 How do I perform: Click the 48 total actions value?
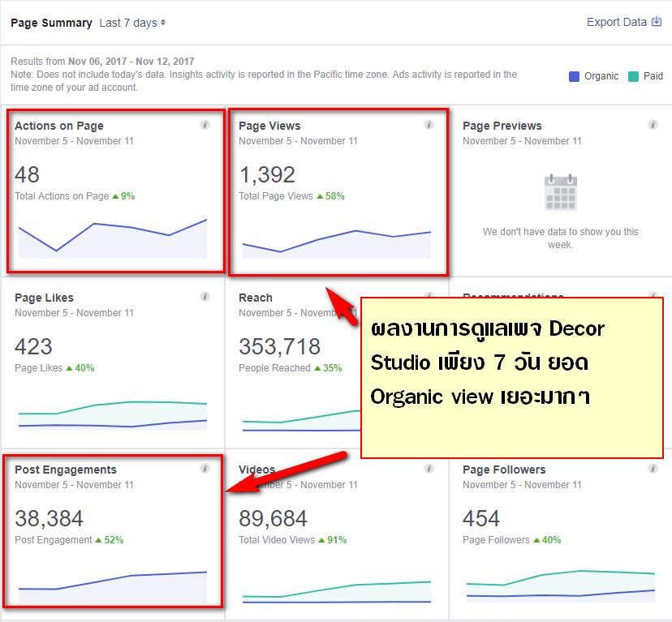[x=27, y=175]
